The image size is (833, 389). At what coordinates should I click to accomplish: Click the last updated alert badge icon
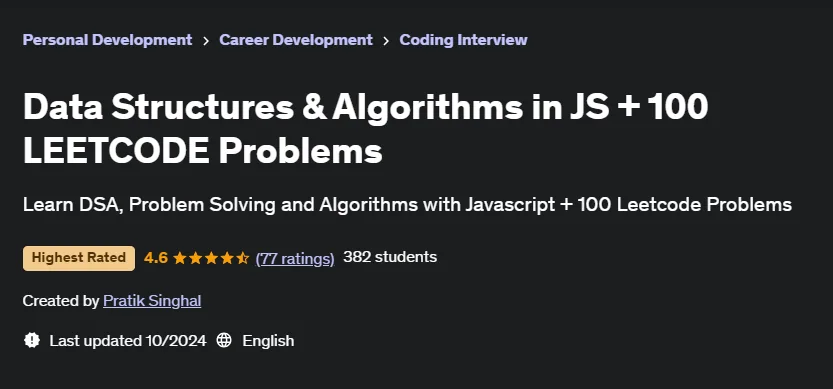(32, 340)
